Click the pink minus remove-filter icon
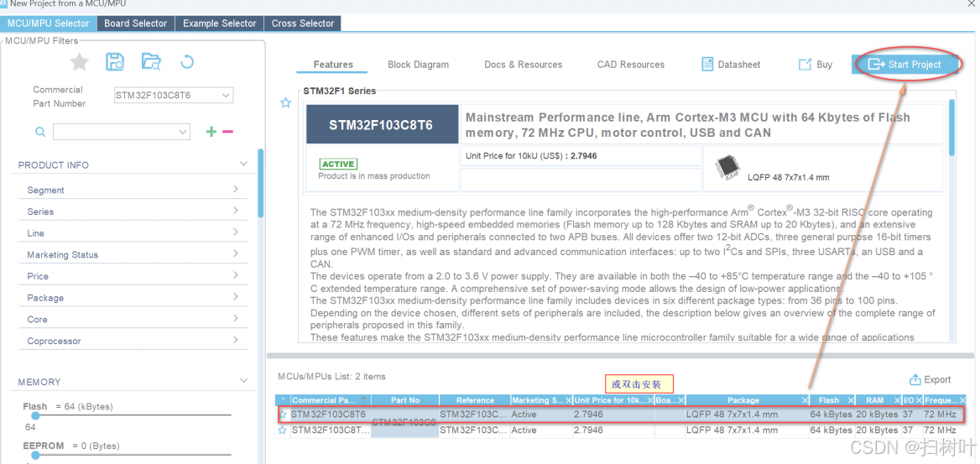The height and width of the screenshot is (464, 980). [228, 132]
